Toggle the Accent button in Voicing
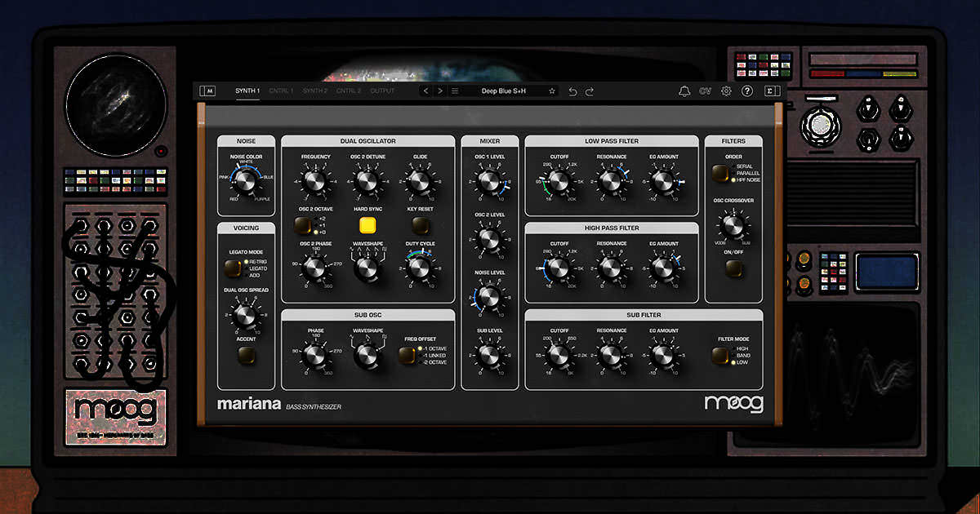980x514 pixels. coord(246,355)
